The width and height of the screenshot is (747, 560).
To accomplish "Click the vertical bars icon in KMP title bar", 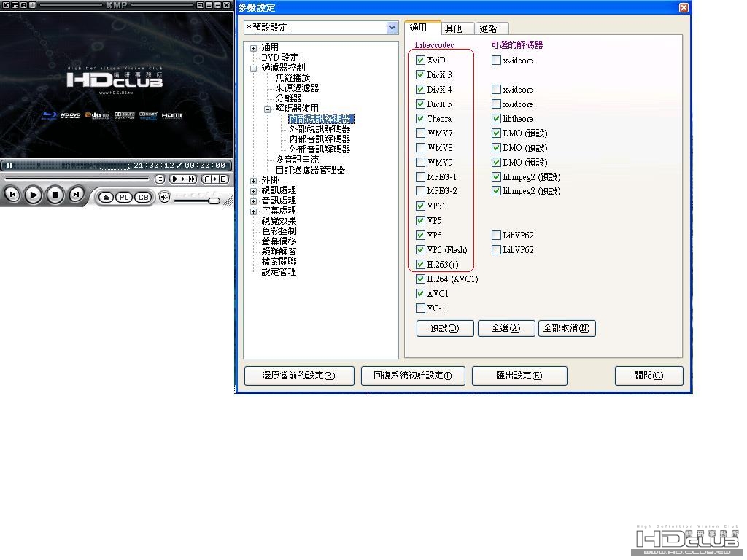I will coord(32,5).
